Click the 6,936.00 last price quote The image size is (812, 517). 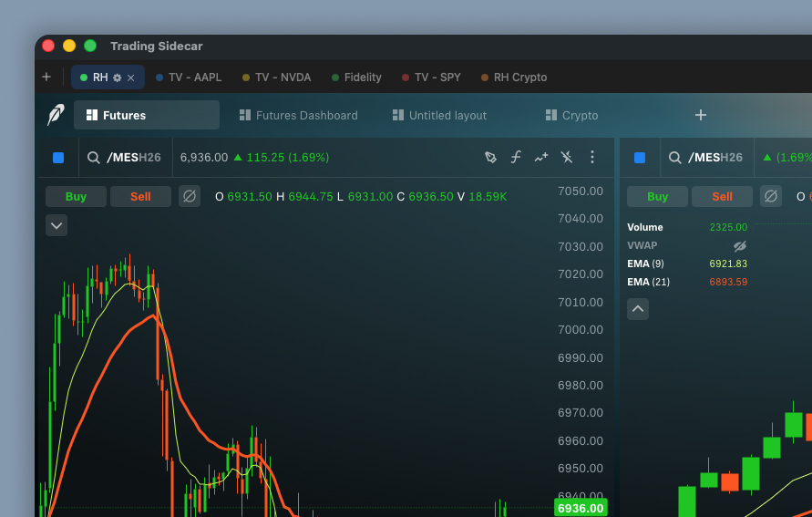coord(204,158)
